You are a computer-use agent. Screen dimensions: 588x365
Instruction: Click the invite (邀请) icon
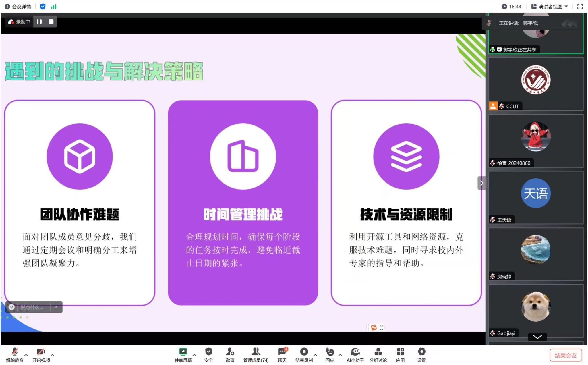click(230, 352)
